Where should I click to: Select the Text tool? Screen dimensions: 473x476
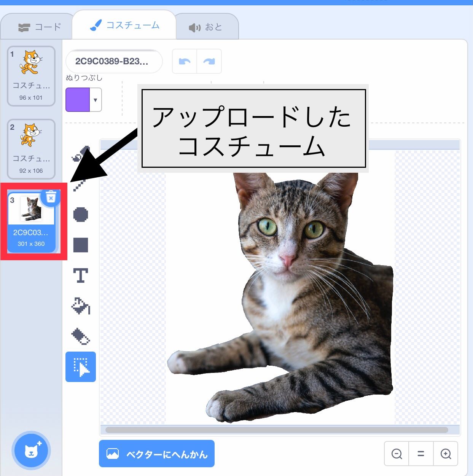point(80,276)
